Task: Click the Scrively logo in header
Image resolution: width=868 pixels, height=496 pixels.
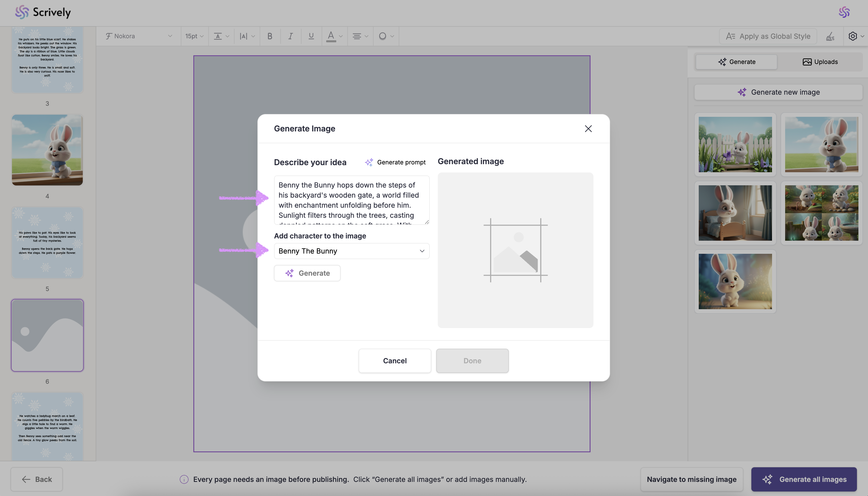Action: 43,12
